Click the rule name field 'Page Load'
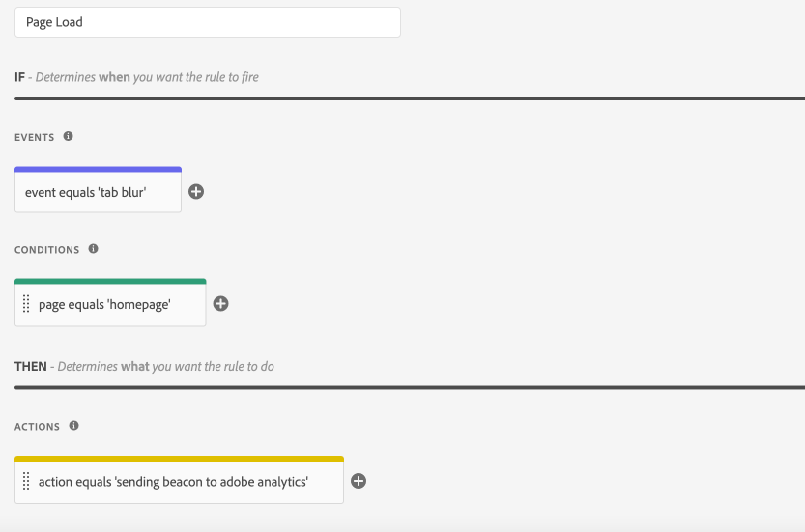Image resolution: width=805 pixels, height=532 pixels. (x=207, y=22)
